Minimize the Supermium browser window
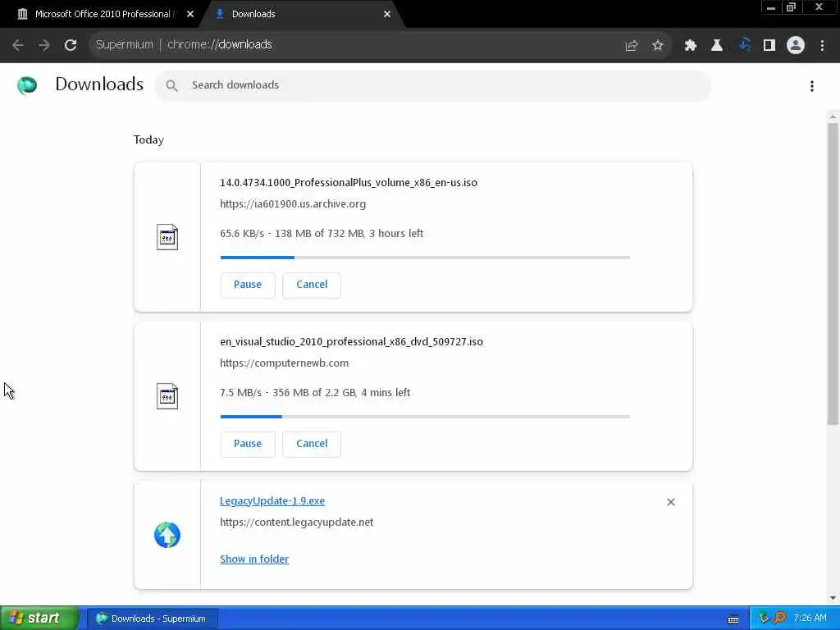 coord(771,7)
